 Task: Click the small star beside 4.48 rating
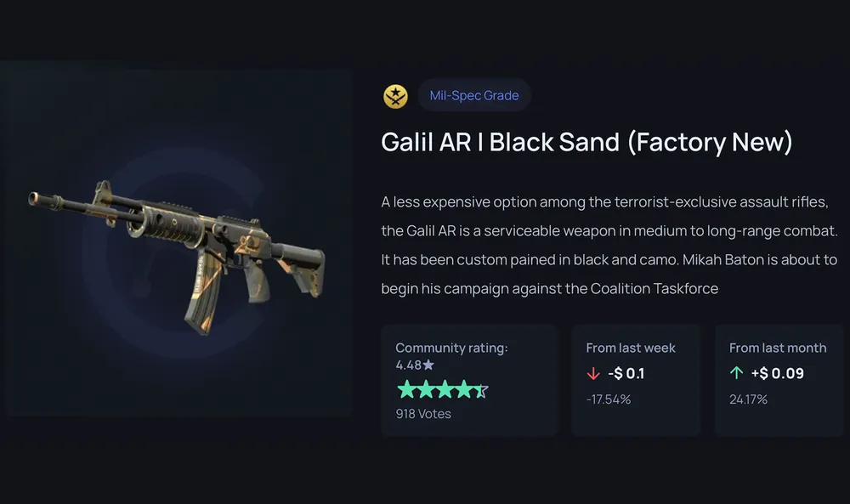(x=428, y=365)
